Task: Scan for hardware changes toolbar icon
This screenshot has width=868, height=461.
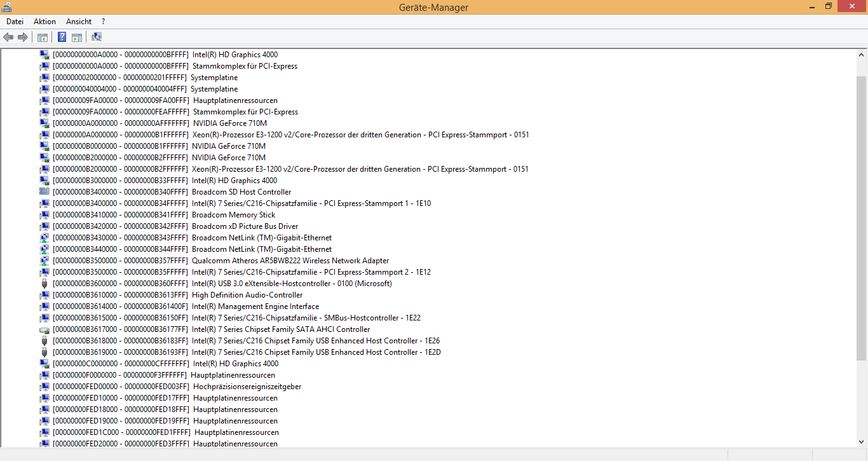Action: [x=97, y=38]
